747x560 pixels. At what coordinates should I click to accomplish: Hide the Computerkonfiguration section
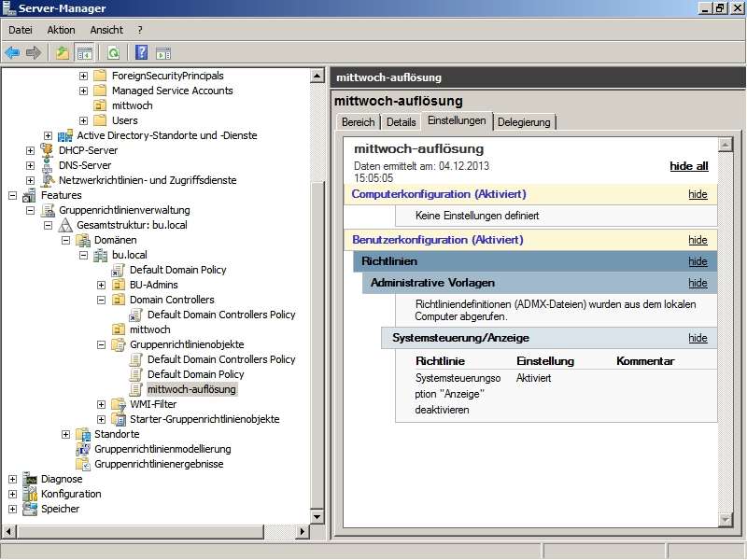[x=698, y=194]
